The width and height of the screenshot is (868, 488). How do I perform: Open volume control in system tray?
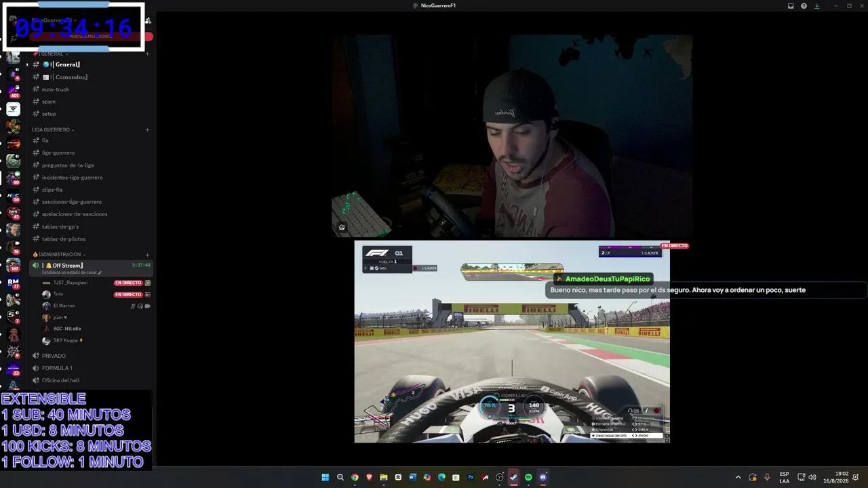coord(812,477)
